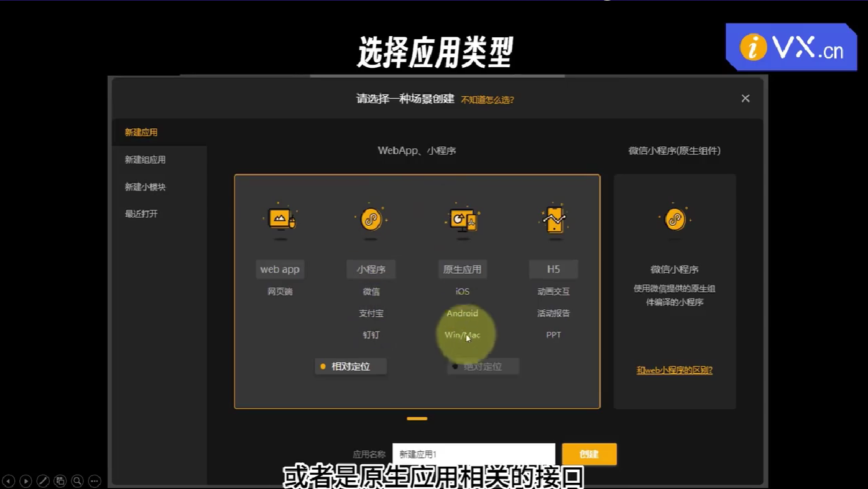Open the 不知道怎么选? help link

487,100
